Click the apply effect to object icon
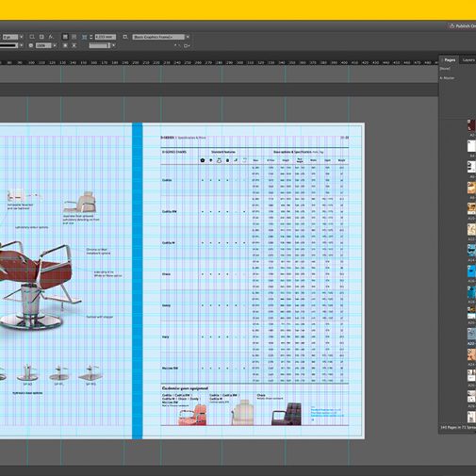Viewport: 476px width, 476px height. coord(32,37)
